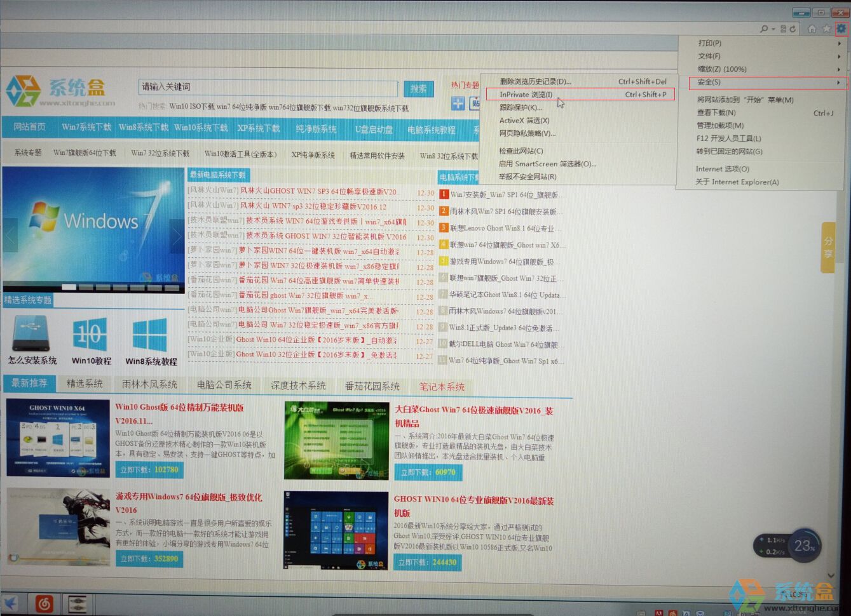Open the GHOST WIN10 X64 thumbnail

[58, 438]
